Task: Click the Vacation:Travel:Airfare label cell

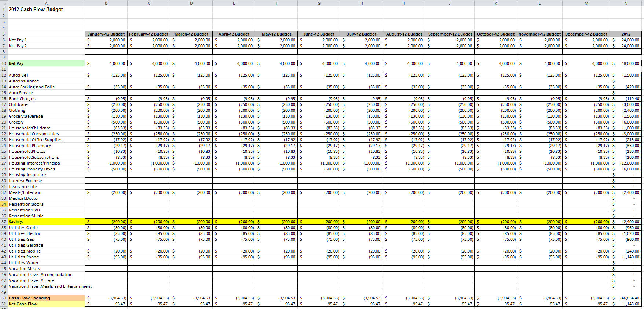Action: 46,280
